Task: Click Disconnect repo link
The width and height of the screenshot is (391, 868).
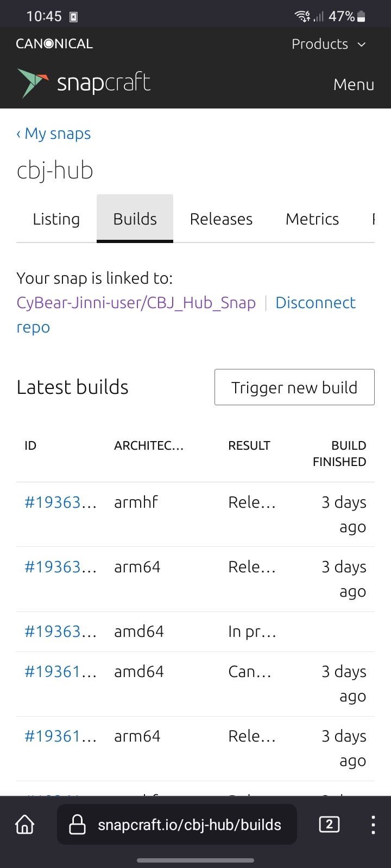Action: click(186, 315)
